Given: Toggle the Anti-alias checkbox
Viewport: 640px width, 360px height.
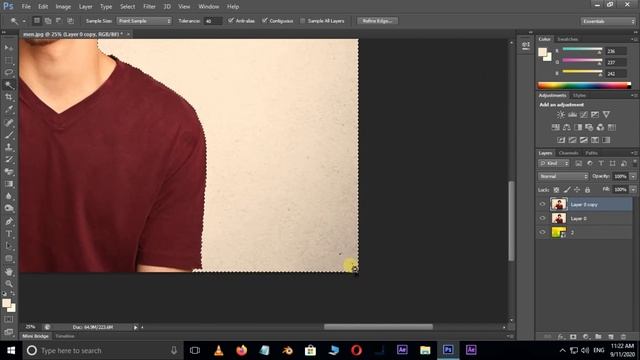Looking at the screenshot, I should tap(231, 20).
